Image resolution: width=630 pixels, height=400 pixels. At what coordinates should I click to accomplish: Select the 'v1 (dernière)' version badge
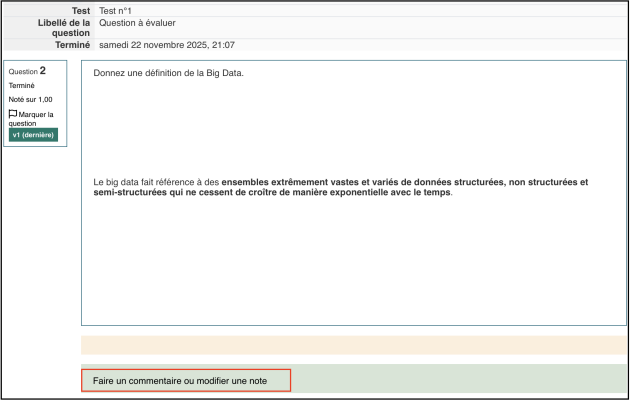tap(34, 135)
